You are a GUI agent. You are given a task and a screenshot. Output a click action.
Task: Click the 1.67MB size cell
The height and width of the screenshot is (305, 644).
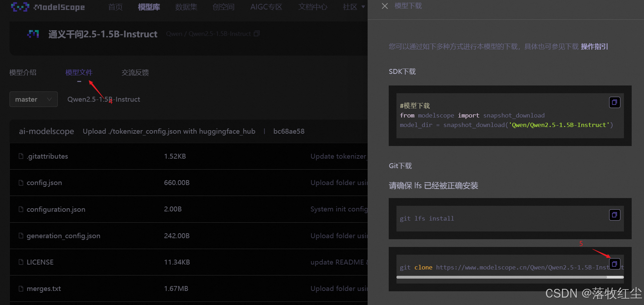[176, 288]
